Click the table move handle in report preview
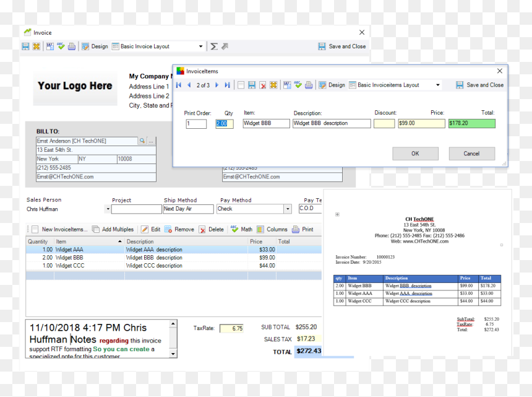Viewport: 532px width, 397px height. click(337, 215)
